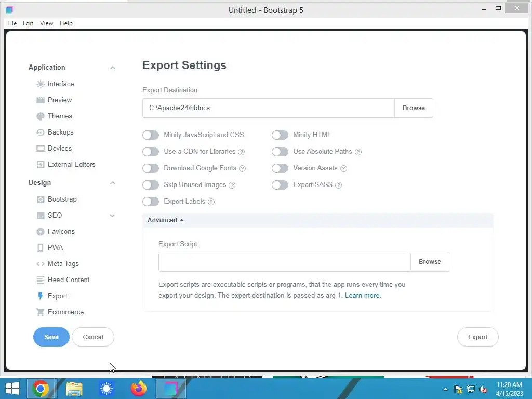This screenshot has width=532, height=399.
Task: Browse for Export Destination folder
Action: [414, 108]
